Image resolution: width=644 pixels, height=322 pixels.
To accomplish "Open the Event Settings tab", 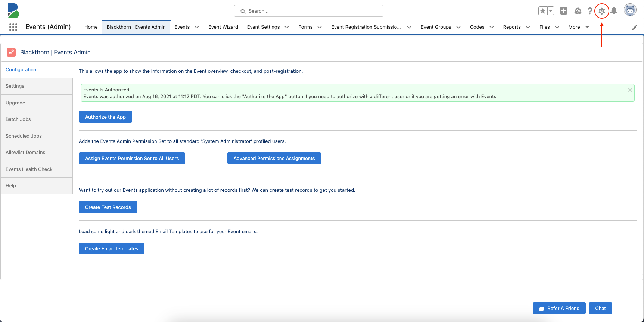I will 263,27.
